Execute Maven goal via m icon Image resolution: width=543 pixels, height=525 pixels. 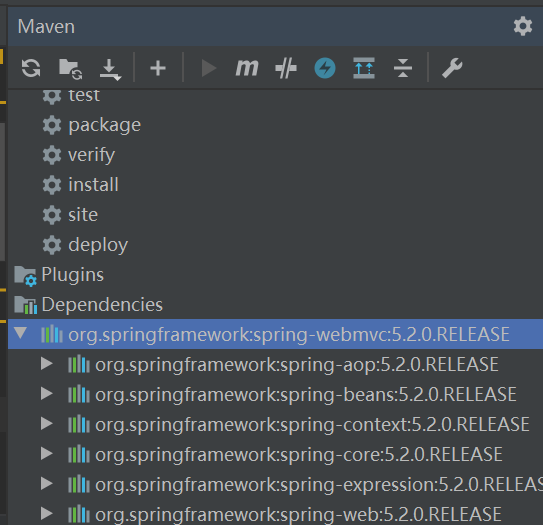tap(247, 68)
